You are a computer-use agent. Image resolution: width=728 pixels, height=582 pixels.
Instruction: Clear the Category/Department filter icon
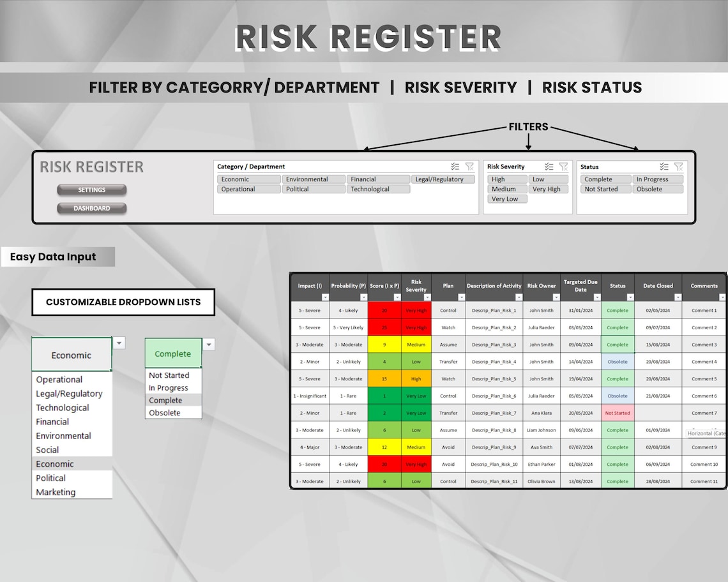click(471, 167)
